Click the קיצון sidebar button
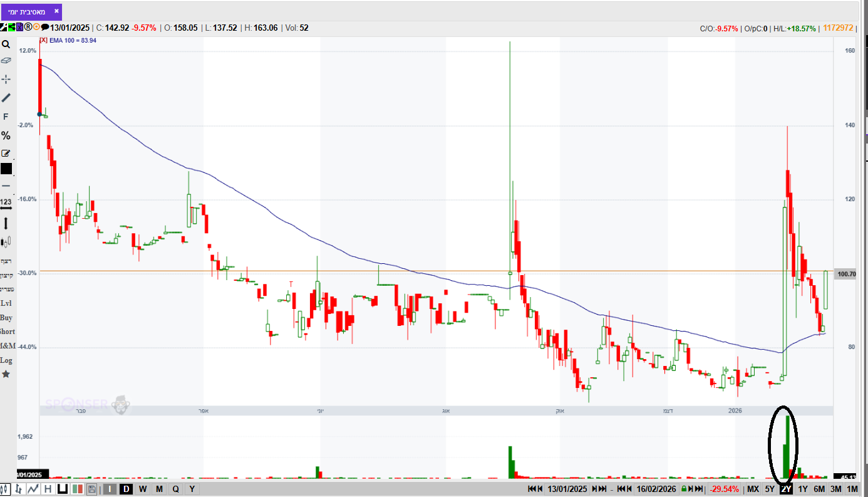Viewport: 868px width, 497px height. click(x=6, y=275)
